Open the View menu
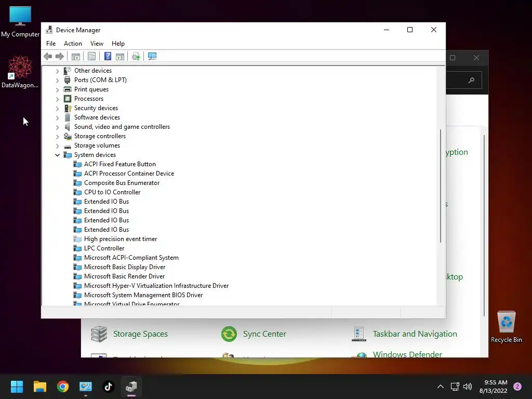 (x=97, y=44)
